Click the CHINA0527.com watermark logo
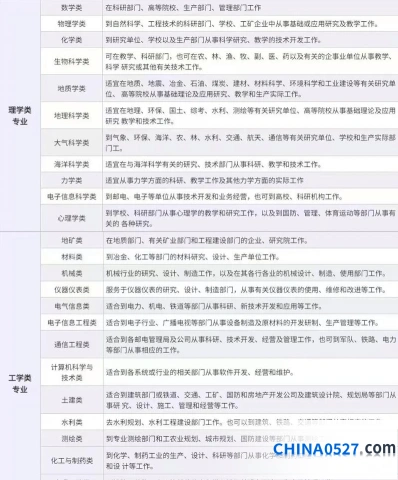The image size is (398, 480). click(334, 449)
